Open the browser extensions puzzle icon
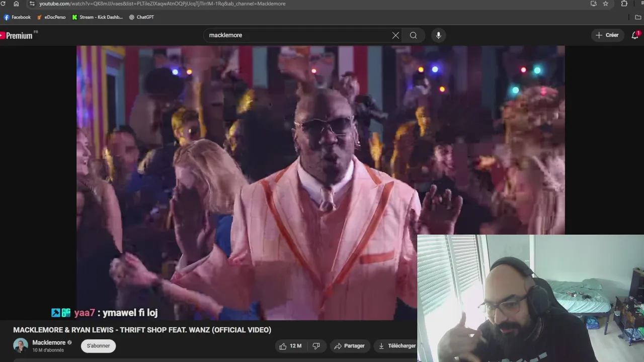 [624, 4]
